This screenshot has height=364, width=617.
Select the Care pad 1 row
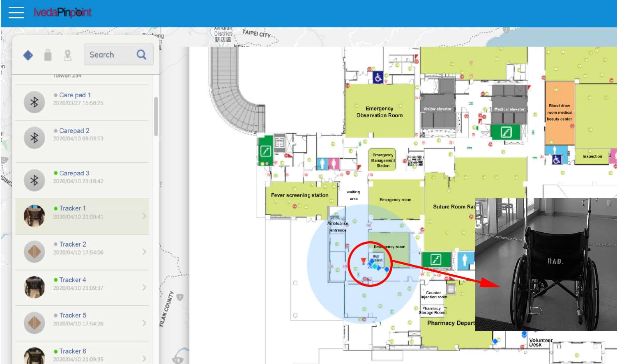[x=82, y=103]
